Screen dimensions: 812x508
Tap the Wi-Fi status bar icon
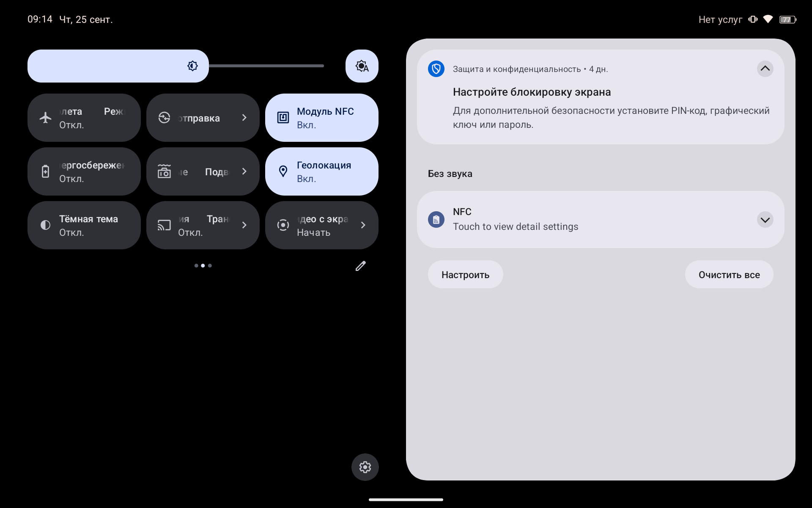tap(768, 19)
